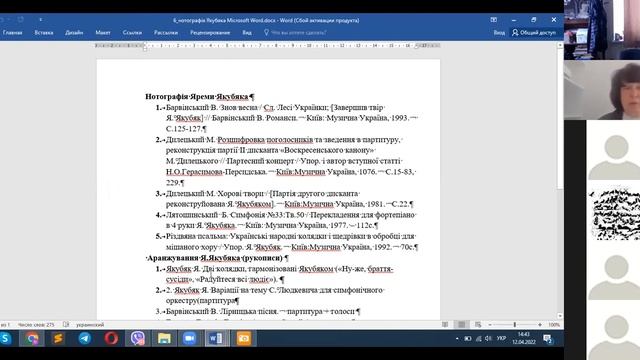Select the dark-haired participant video thumbnail
This screenshot has width=640, height=360.
(x=602, y=90)
